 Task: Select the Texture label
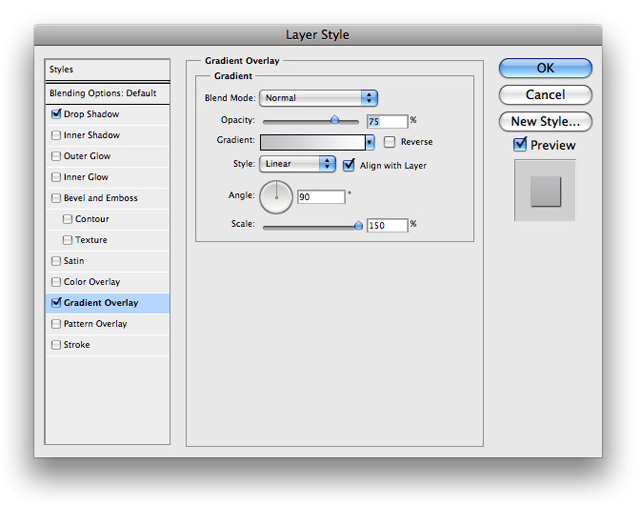[91, 240]
